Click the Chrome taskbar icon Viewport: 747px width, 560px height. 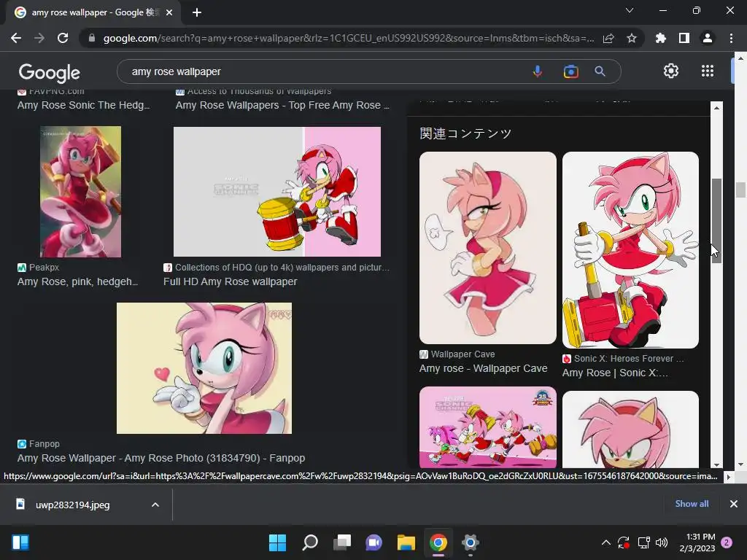[438, 542]
